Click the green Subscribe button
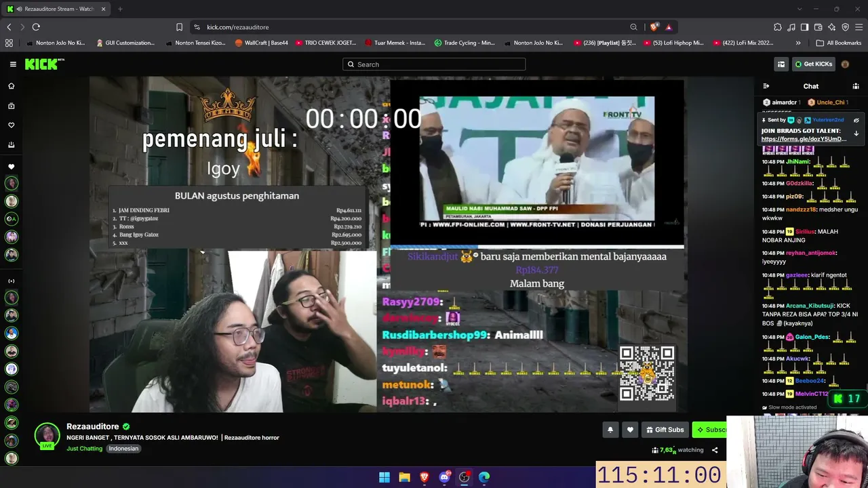This screenshot has height=488, width=868. tap(709, 430)
